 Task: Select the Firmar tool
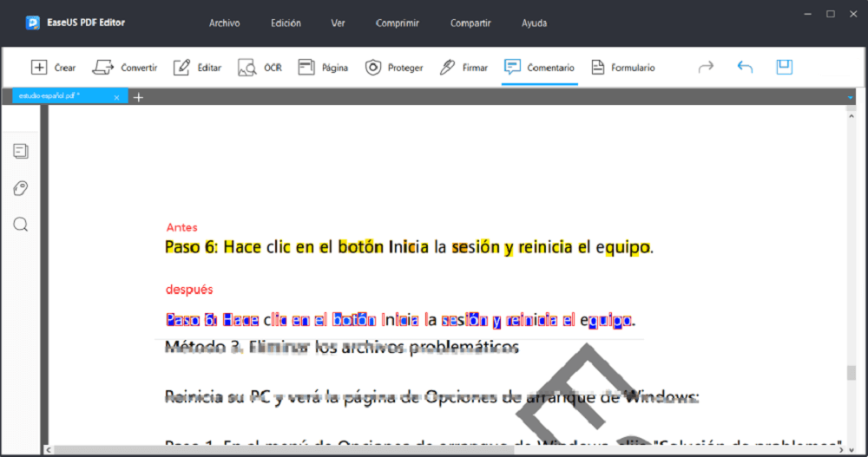[x=464, y=68]
